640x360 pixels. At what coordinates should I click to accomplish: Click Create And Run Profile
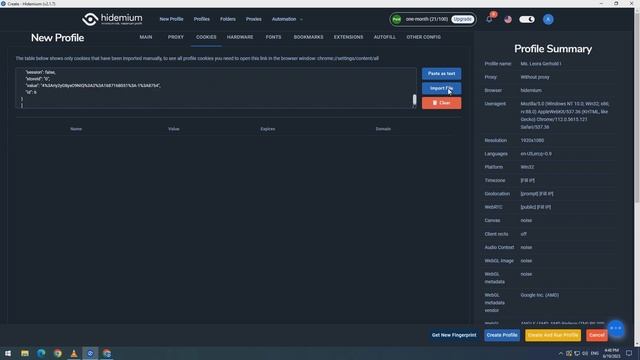[x=553, y=335]
